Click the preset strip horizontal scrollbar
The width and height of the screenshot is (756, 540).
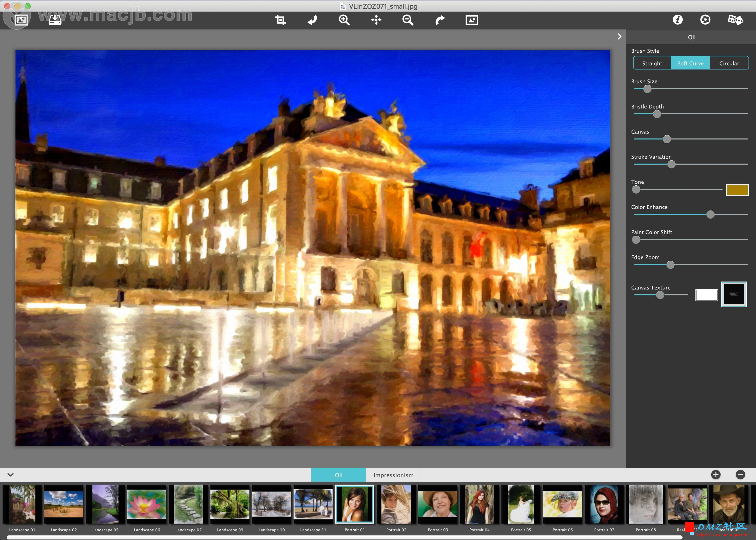[344, 537]
